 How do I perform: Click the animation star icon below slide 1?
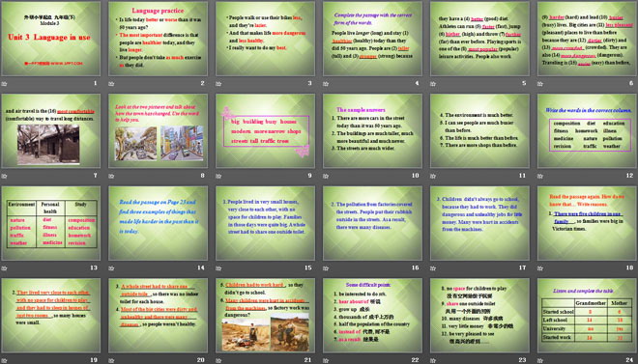(5, 84)
